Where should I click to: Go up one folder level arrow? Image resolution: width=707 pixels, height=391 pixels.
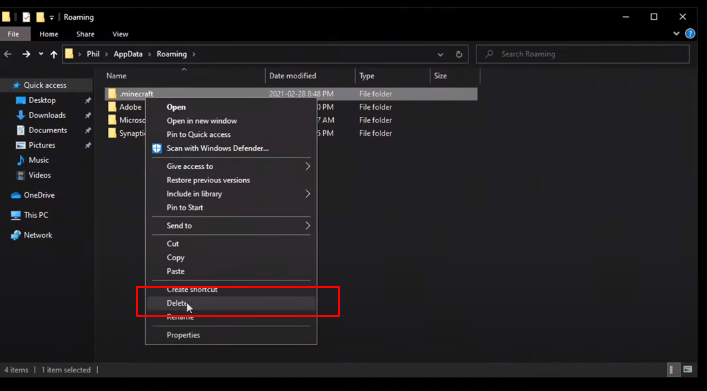coord(54,54)
